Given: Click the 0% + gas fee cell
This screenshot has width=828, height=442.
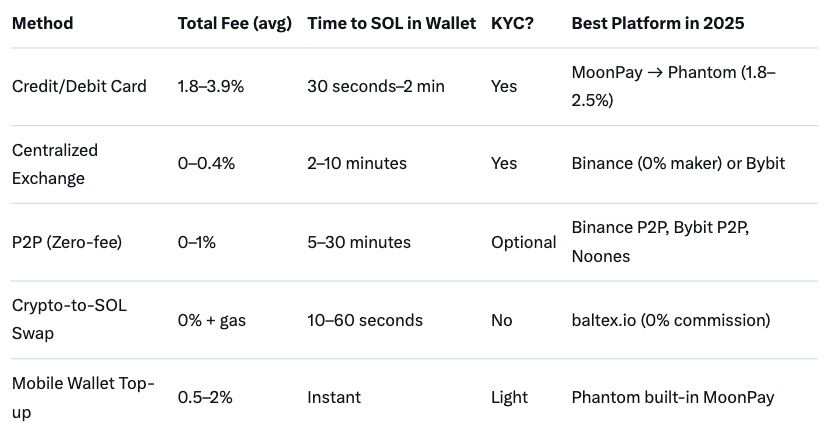Looking at the screenshot, I should tap(212, 320).
